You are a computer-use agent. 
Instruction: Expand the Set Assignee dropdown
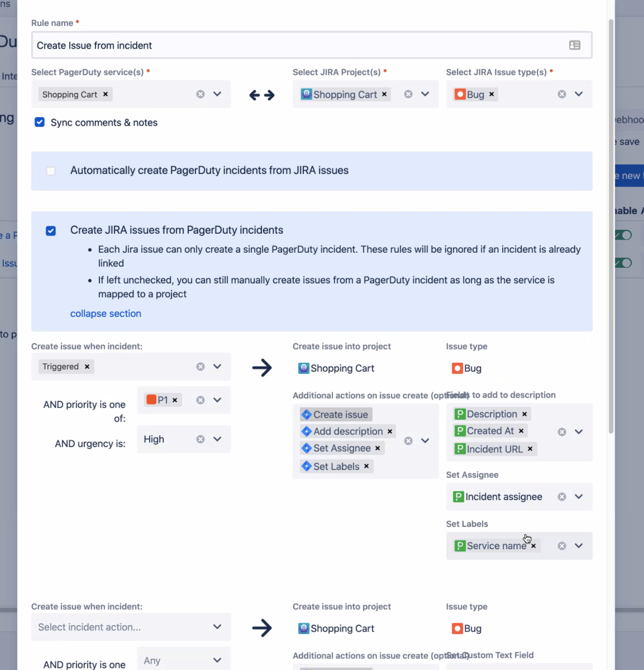pyautogui.click(x=579, y=497)
